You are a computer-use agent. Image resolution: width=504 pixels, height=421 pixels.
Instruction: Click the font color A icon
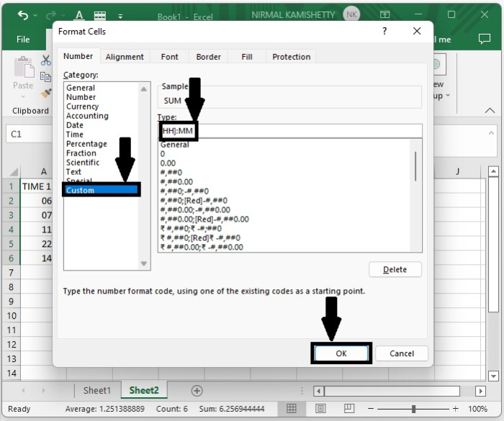pyautogui.click(x=79, y=15)
